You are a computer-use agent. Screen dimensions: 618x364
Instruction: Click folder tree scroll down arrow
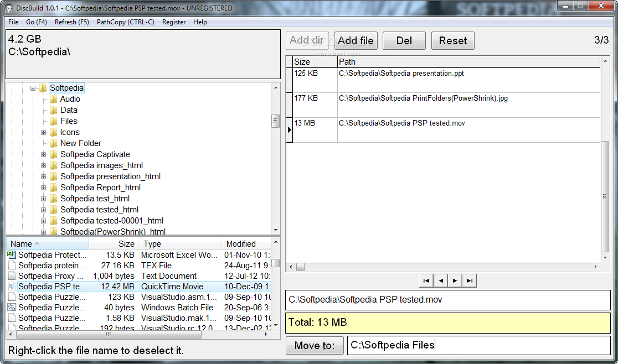276,230
